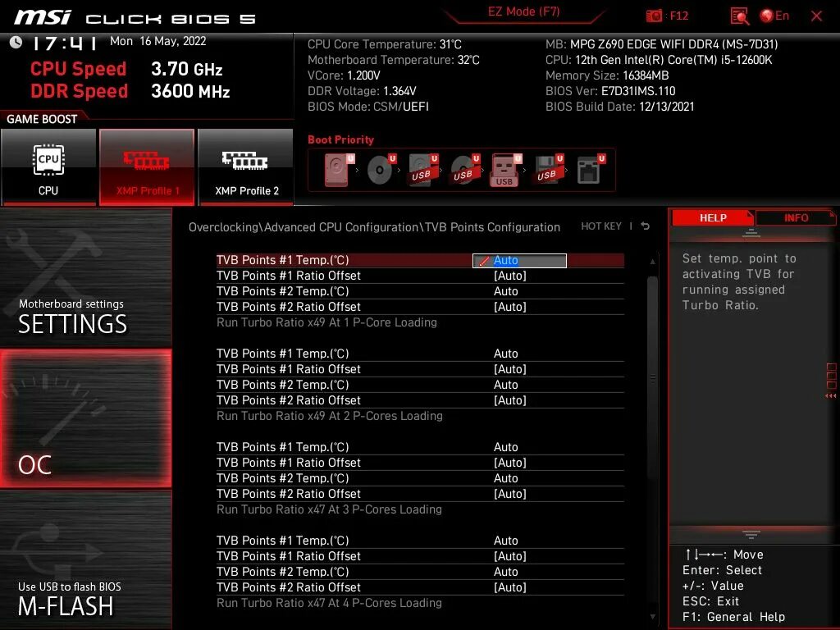Select the USB CD/DVD boot device icon
The image size is (840, 630).
465,171
